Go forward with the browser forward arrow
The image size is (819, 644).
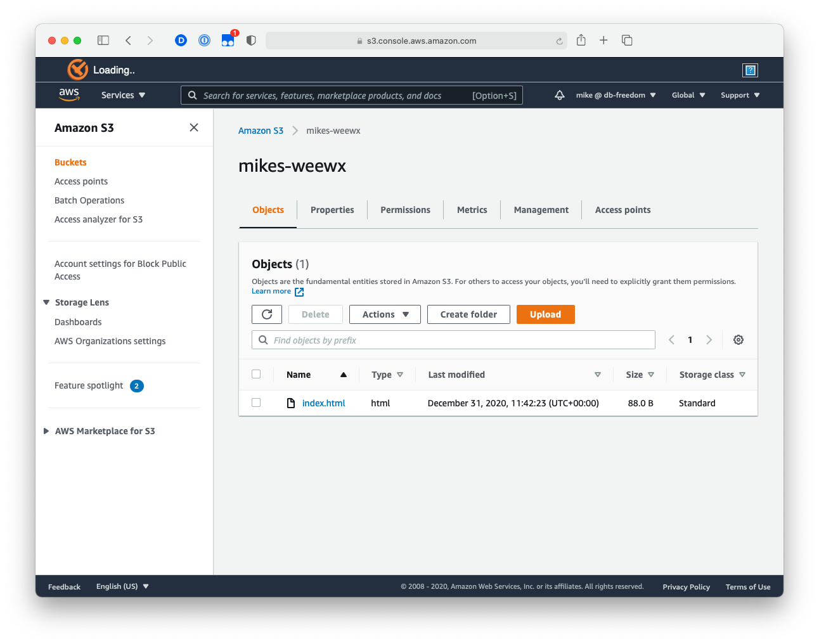150,41
